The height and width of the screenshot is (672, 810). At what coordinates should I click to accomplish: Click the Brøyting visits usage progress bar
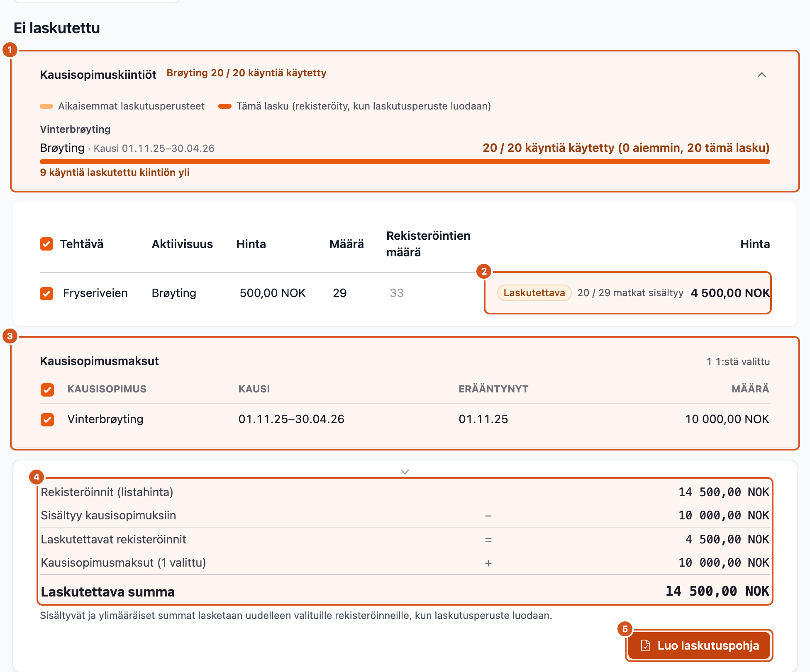point(405,162)
